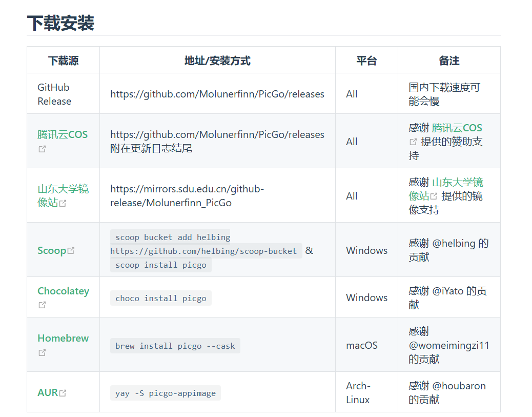The height and width of the screenshot is (417, 532).
Task: Click external link icon under 腾讯云COS in 下载源 column
Action: coord(42,149)
